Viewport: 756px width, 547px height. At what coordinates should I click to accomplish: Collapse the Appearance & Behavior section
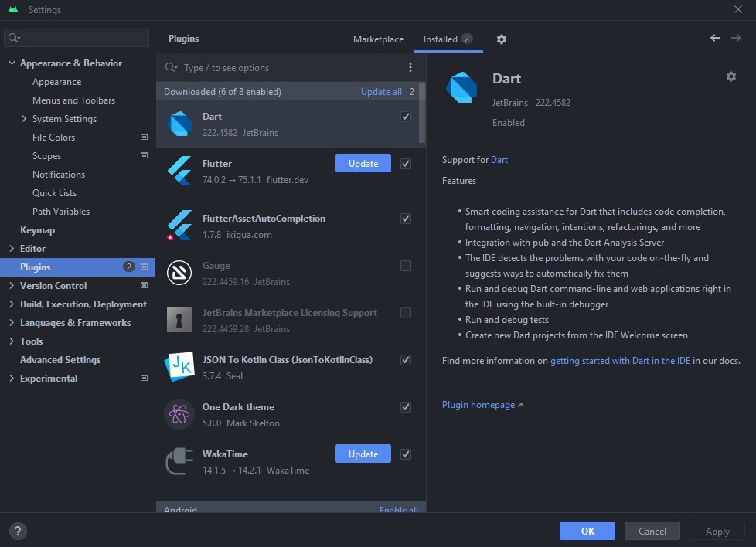point(12,63)
